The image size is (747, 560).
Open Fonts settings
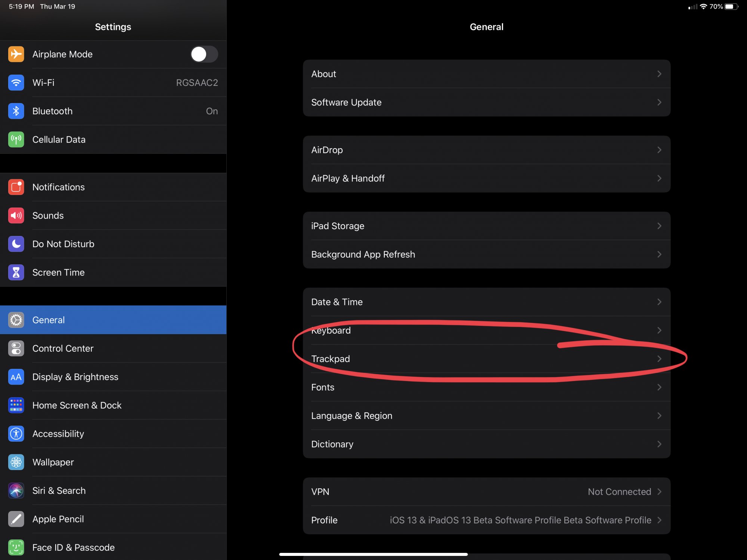tap(487, 387)
